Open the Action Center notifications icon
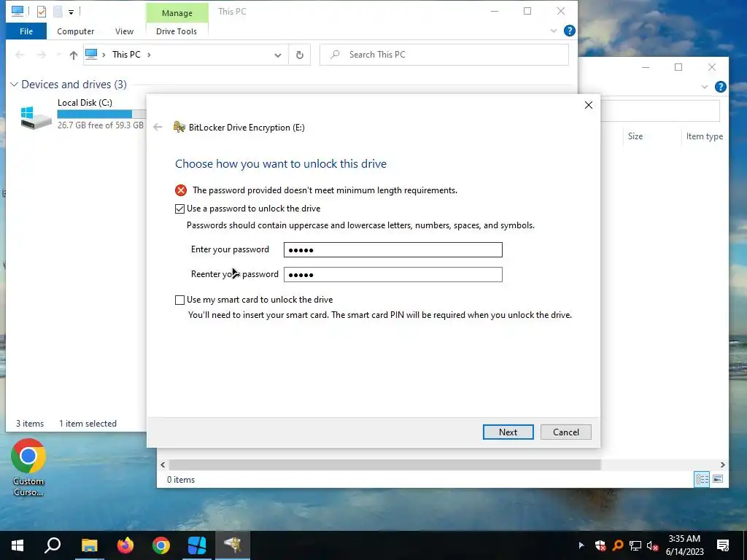Viewport: 747px width, 560px height. [x=723, y=545]
